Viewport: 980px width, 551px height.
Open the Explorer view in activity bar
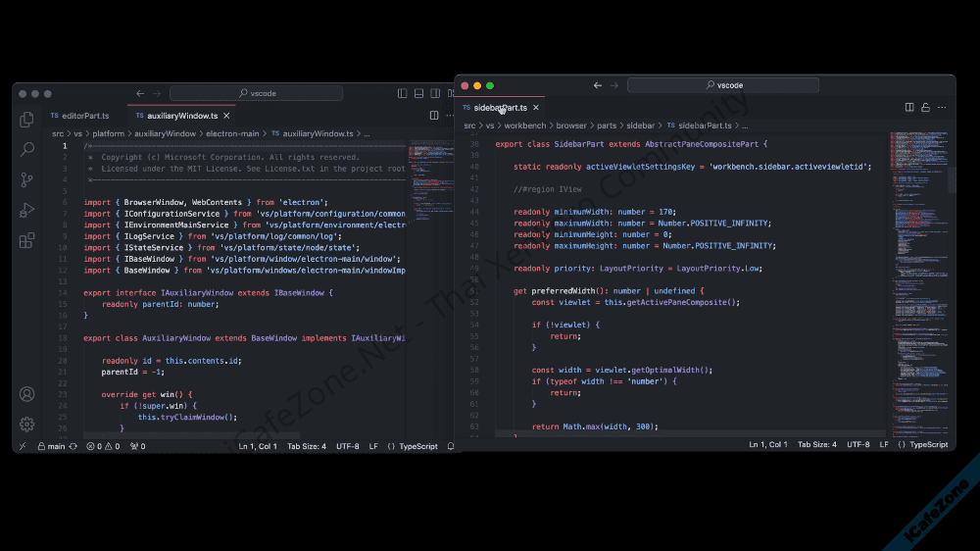point(27,120)
